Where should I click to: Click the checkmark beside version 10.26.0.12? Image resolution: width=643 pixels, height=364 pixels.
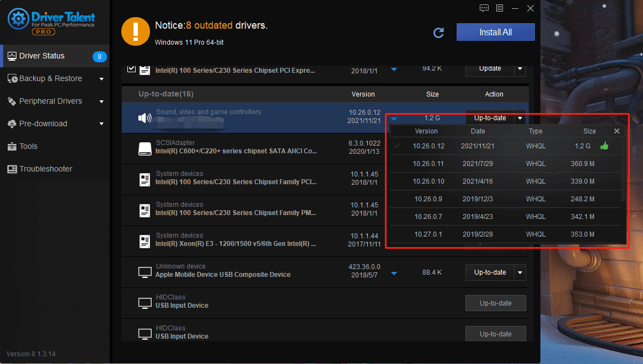coord(396,146)
